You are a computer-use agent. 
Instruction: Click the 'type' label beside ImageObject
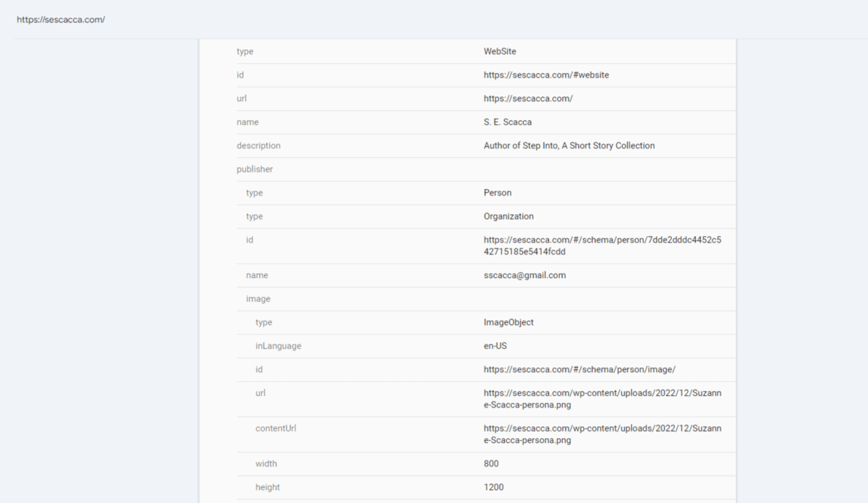point(263,322)
